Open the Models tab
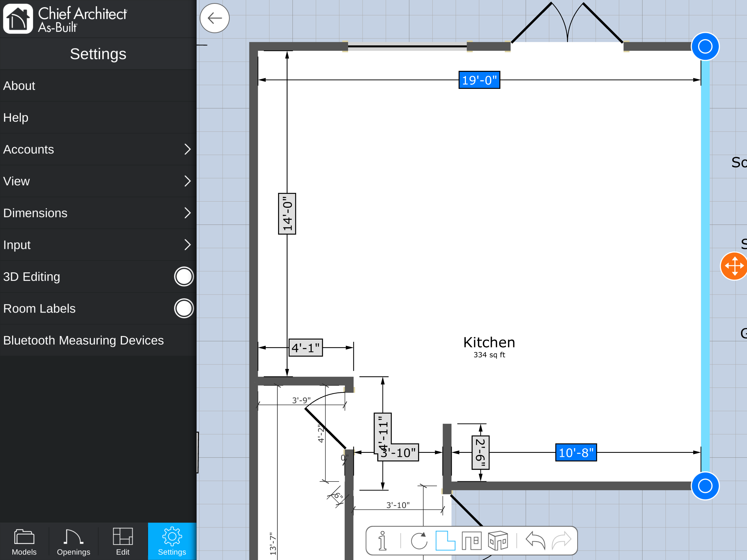Screen dimensions: 747x560 tap(24, 542)
